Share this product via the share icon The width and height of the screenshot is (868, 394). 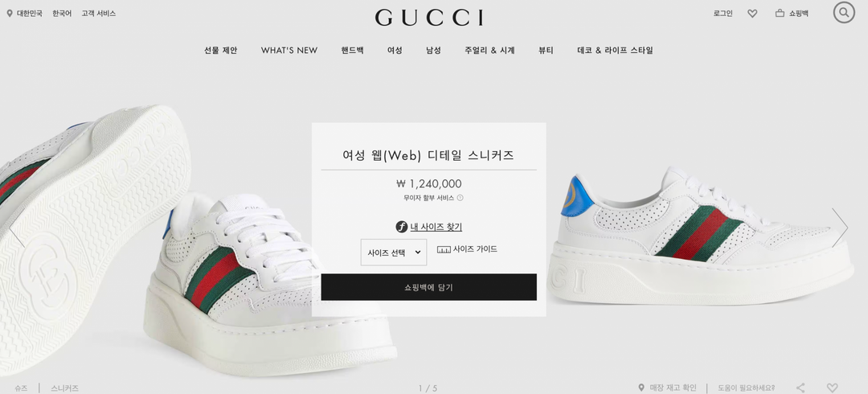[800, 388]
